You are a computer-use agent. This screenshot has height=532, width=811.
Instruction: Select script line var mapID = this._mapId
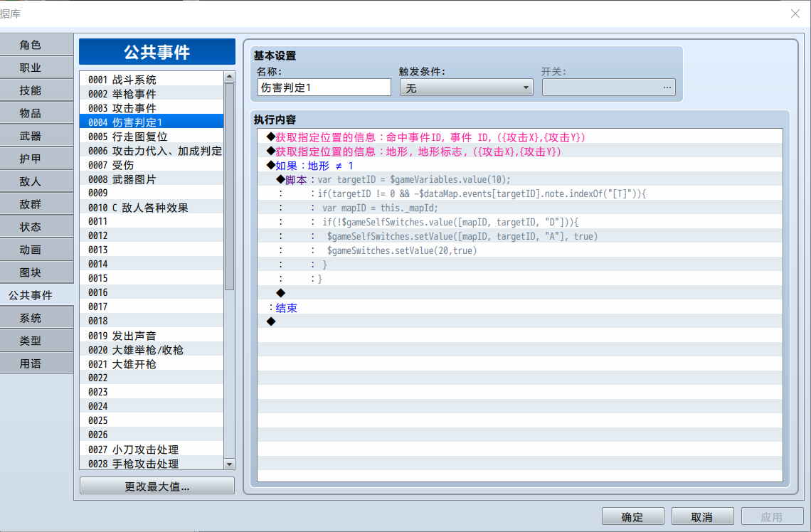(520, 208)
